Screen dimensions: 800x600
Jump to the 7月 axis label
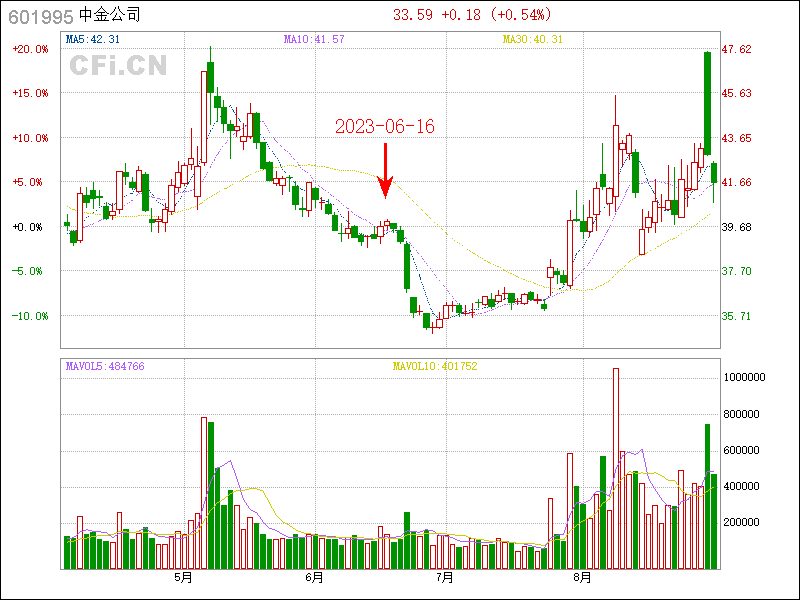point(445,578)
